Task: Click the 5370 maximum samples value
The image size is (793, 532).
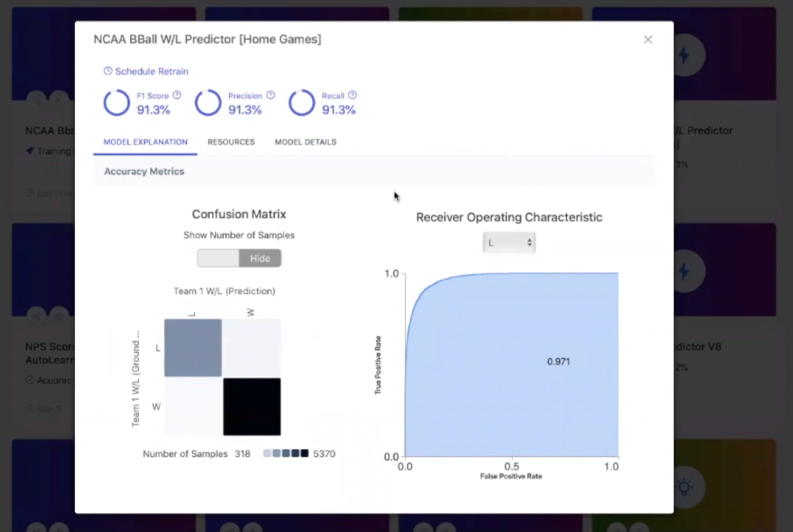Action: coord(325,453)
